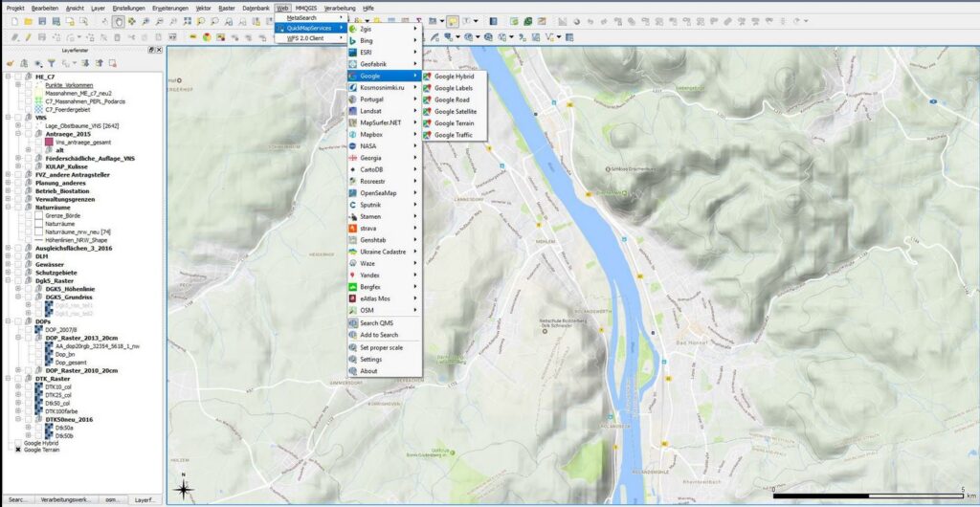Select Google Satellite from submenu
The height and width of the screenshot is (507, 980).
tap(455, 111)
